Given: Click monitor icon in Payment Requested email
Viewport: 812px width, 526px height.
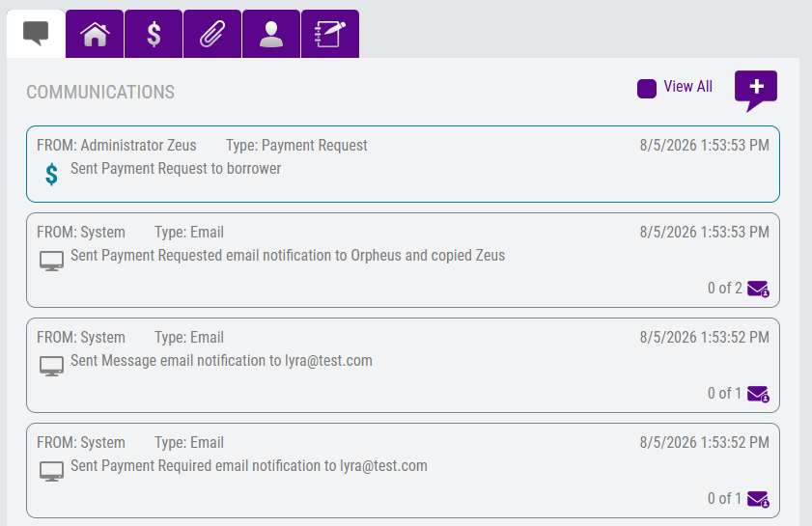Looking at the screenshot, I should pos(52,261).
